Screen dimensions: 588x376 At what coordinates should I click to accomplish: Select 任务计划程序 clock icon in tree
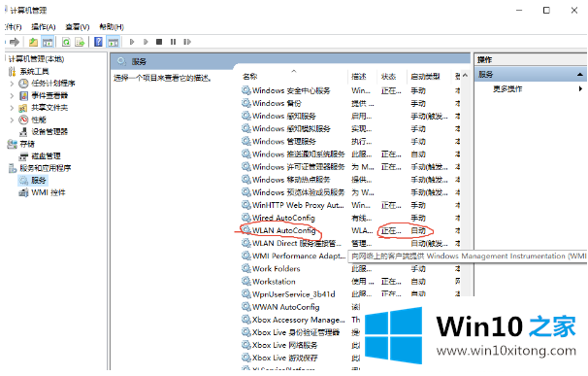[23, 83]
